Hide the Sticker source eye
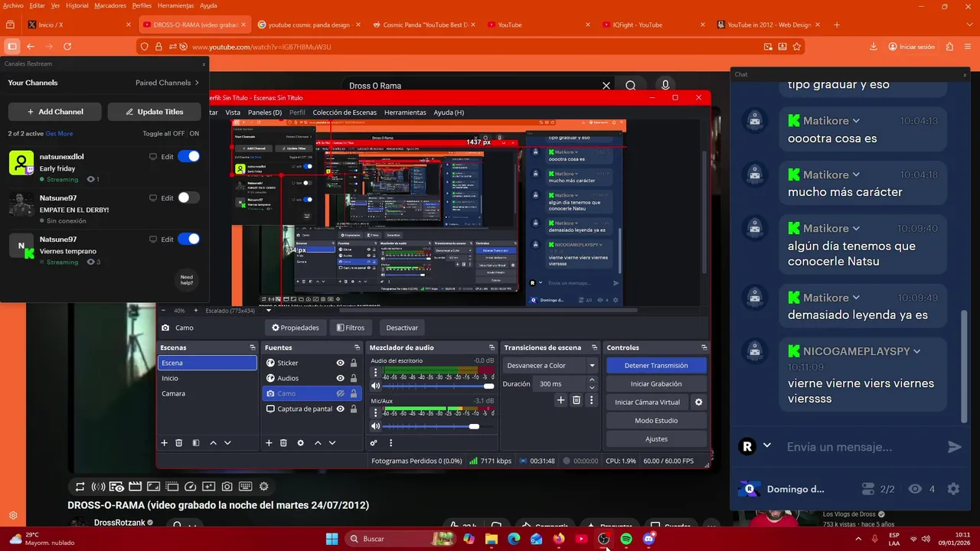 tap(341, 363)
